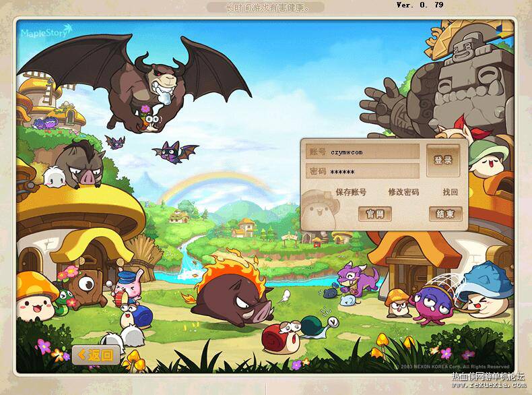Open the 官网 official website button
This screenshot has width=532, height=395.
pyautogui.click(x=375, y=214)
